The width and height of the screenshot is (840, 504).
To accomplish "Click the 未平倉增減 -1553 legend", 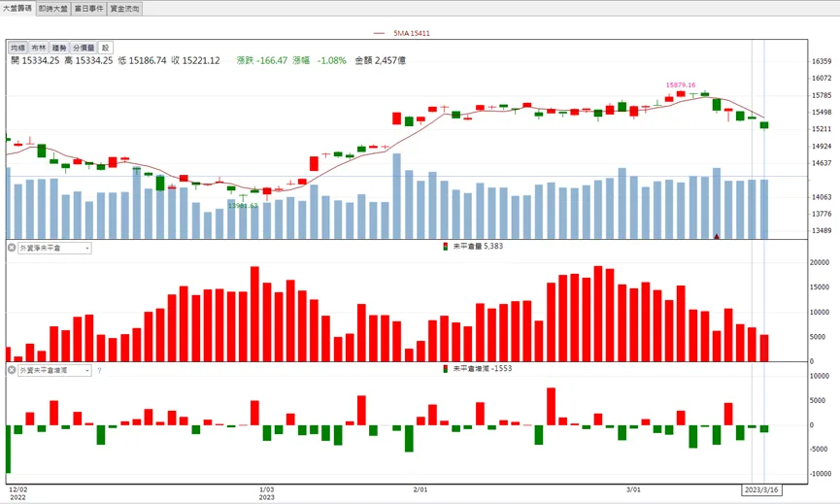I will pos(478,368).
